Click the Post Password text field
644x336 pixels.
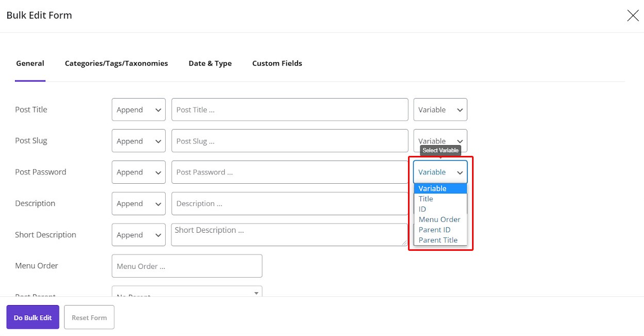[x=290, y=172]
